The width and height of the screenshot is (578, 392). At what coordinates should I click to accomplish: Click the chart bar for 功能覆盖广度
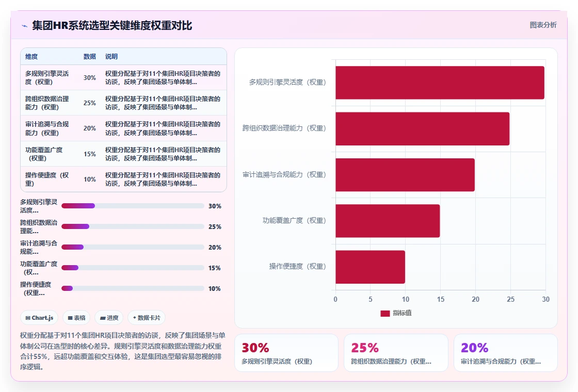(x=388, y=221)
